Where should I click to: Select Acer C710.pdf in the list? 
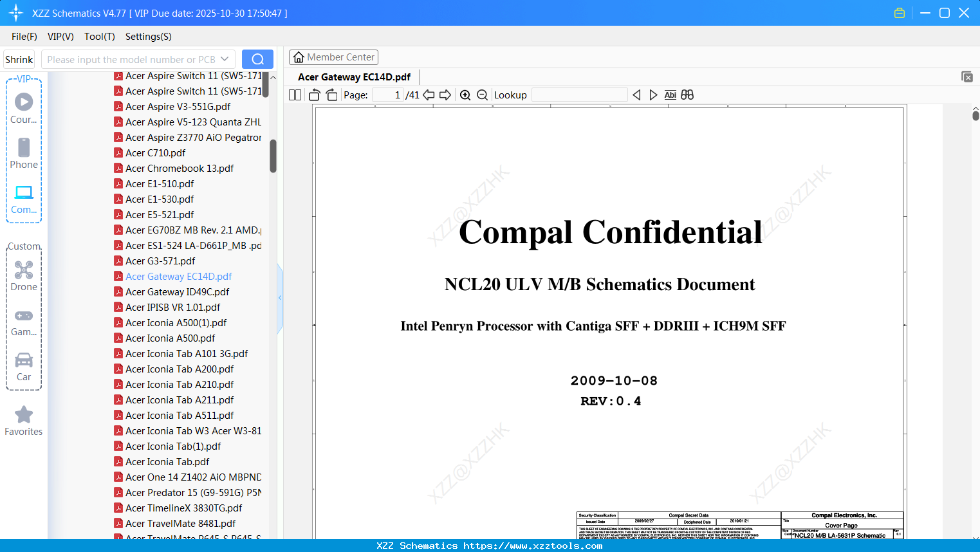coord(150,153)
